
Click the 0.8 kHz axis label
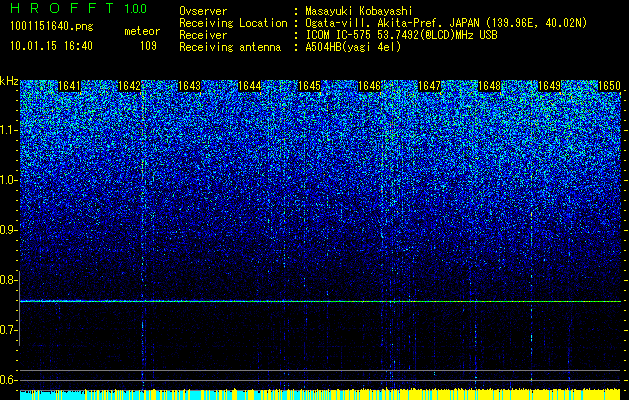pos(8,280)
